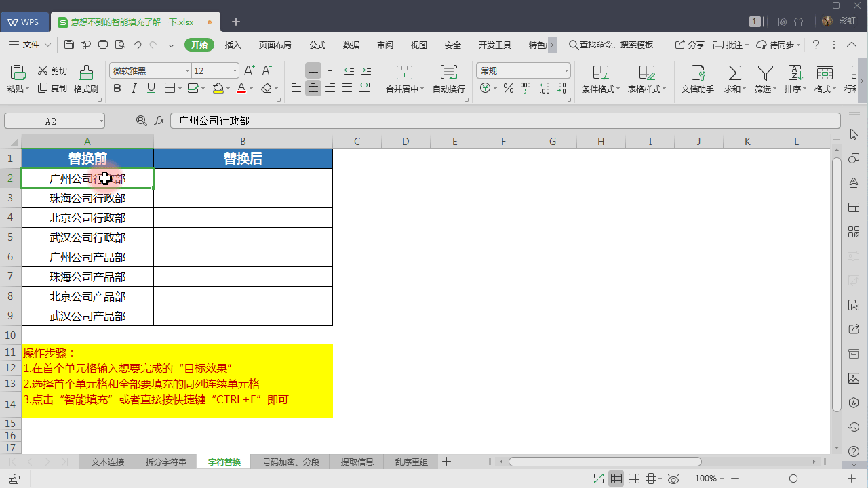Open the font name dropdown (微软雅黑)

187,70
